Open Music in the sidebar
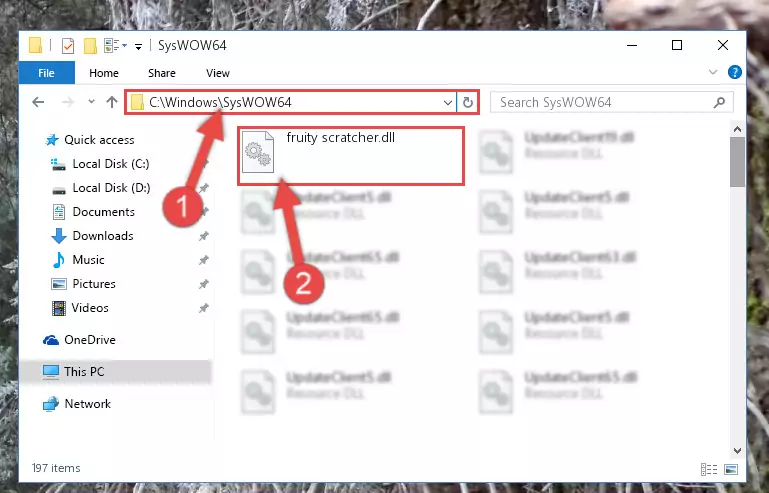The height and width of the screenshot is (493, 769). [x=88, y=260]
